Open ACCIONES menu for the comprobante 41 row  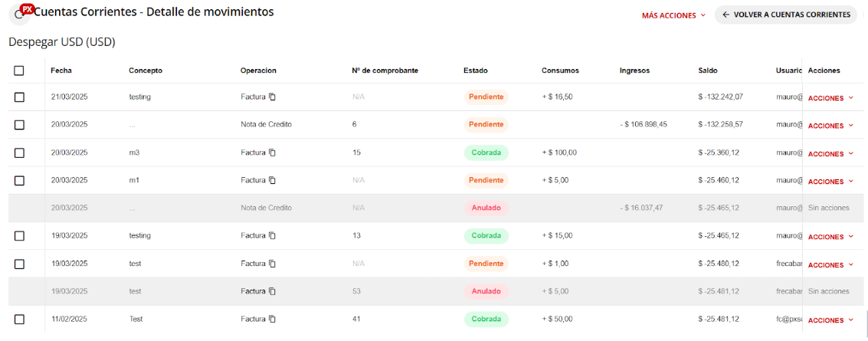point(830,320)
